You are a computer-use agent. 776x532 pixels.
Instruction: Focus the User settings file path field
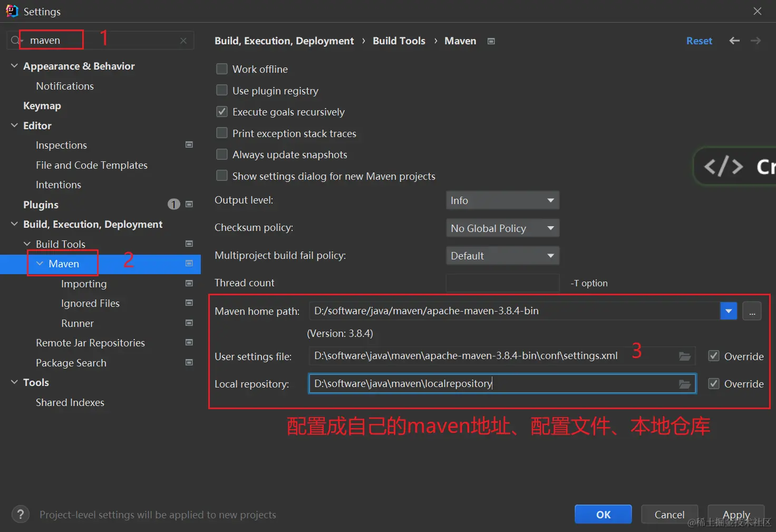pyautogui.click(x=502, y=356)
